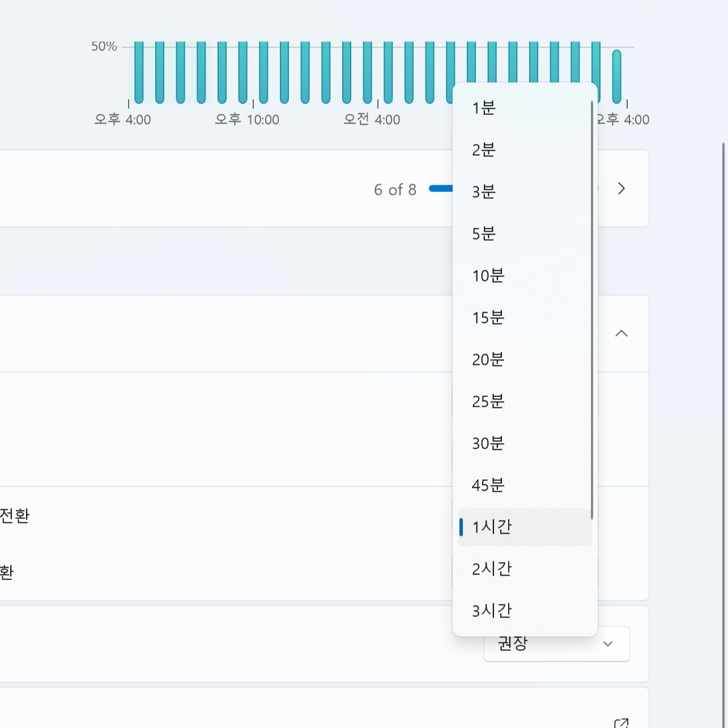
Task: Click the dropdown list scrollbar
Action: coord(592,310)
